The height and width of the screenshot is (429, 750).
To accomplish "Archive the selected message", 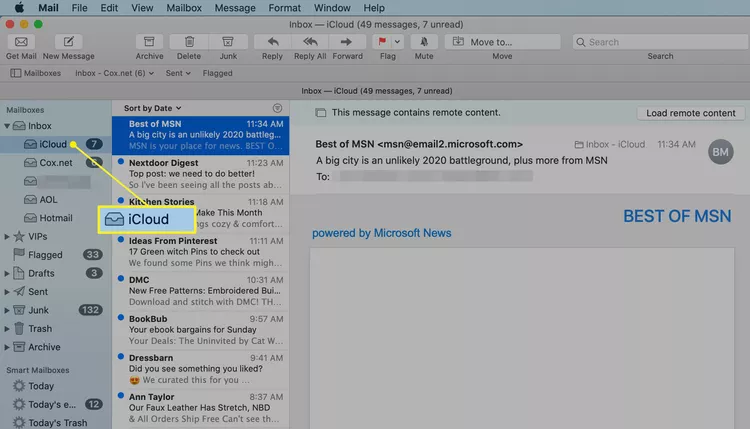I will coord(149,42).
